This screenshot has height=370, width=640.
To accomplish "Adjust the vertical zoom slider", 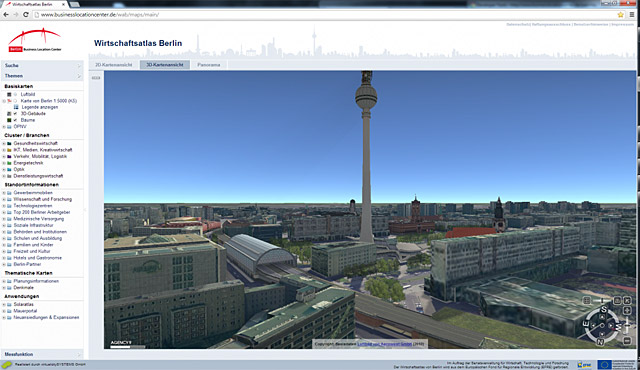I will pos(627,325).
